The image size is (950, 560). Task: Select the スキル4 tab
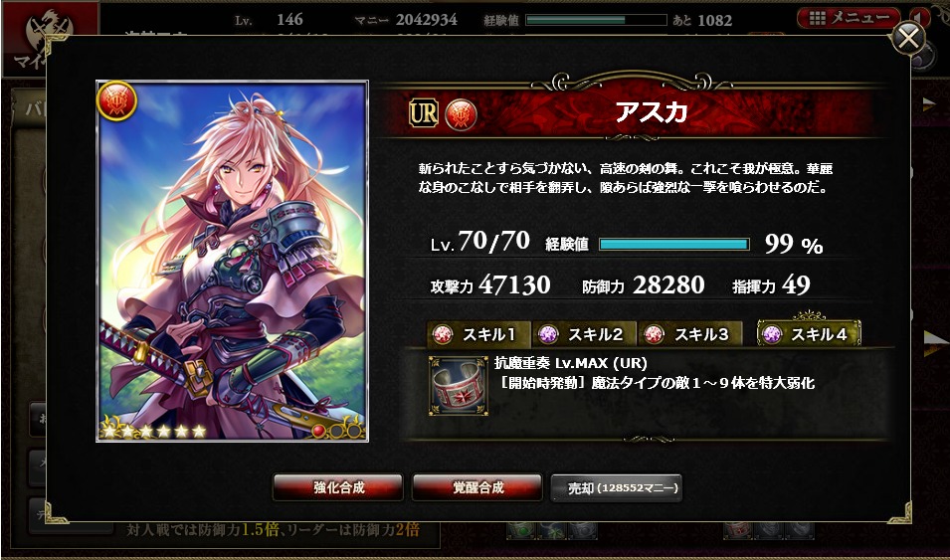[809, 334]
